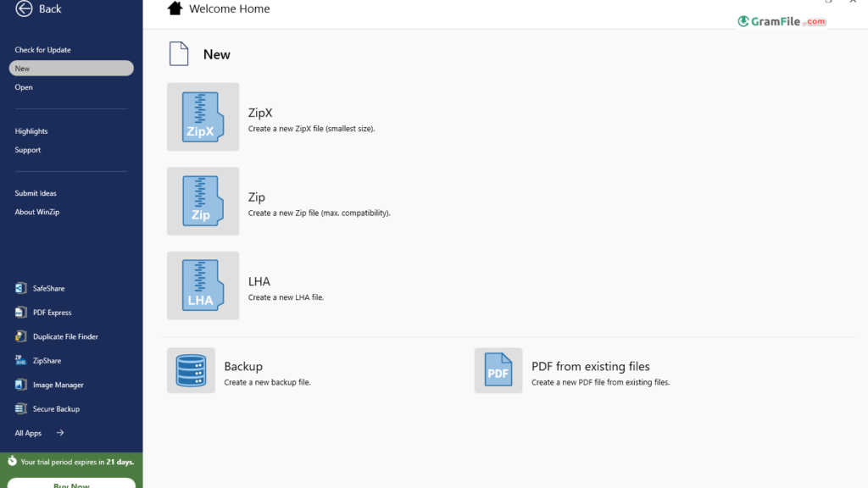The image size is (868, 488).
Task: Open Check for Update
Action: (x=42, y=50)
